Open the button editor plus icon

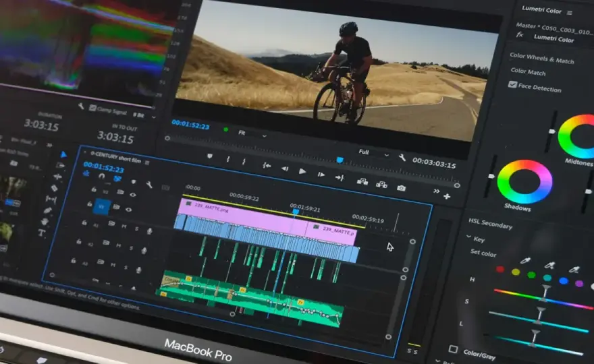point(447,196)
